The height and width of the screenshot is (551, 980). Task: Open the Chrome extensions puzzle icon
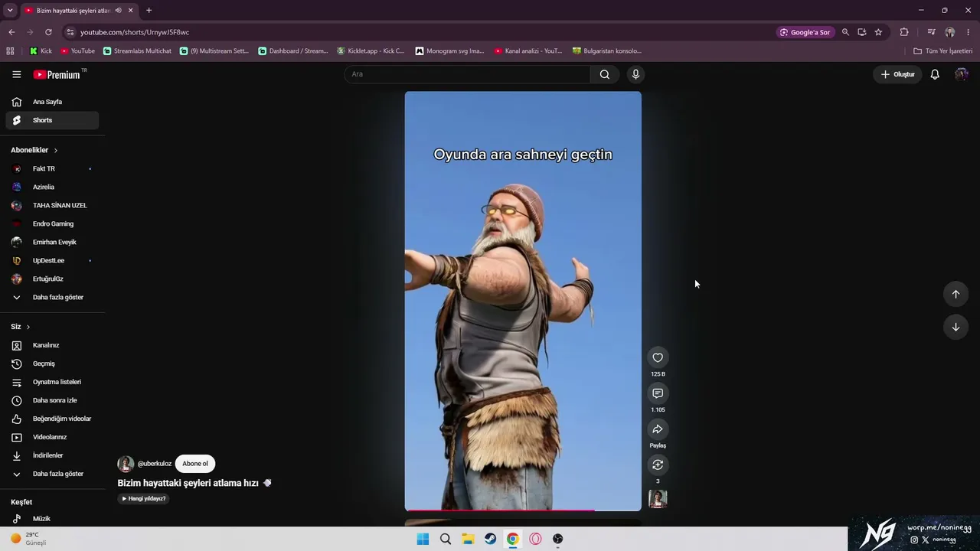point(904,32)
